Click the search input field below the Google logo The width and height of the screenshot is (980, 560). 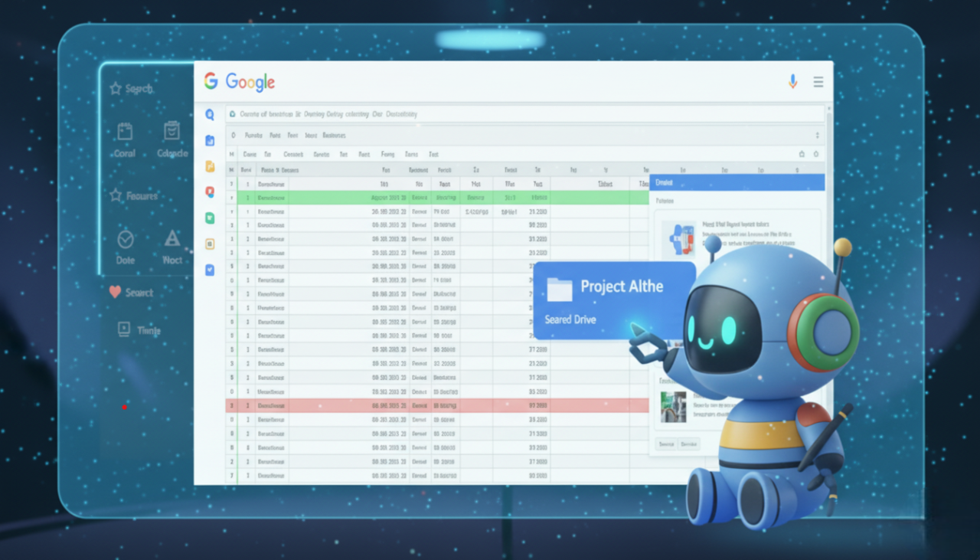[521, 114]
